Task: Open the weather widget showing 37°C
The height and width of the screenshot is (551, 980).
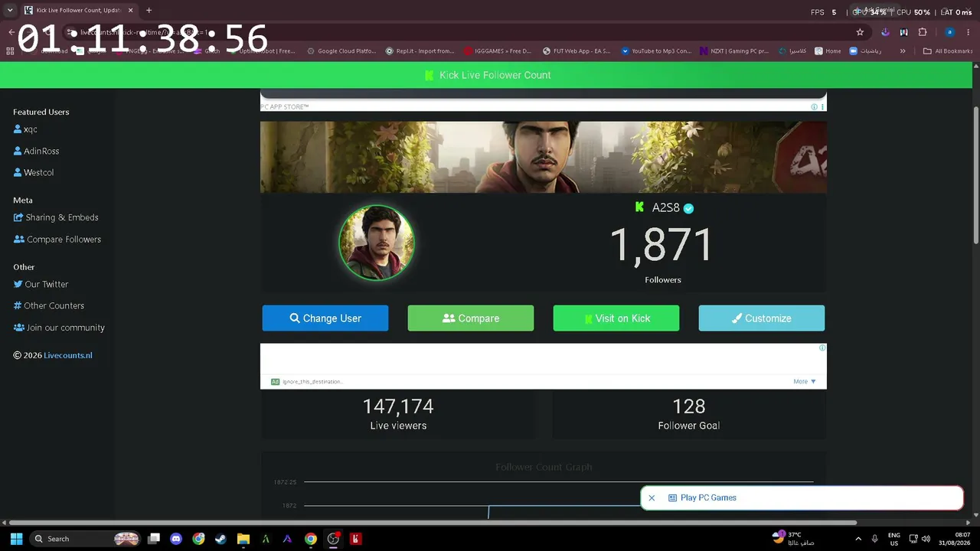Action: tap(793, 539)
